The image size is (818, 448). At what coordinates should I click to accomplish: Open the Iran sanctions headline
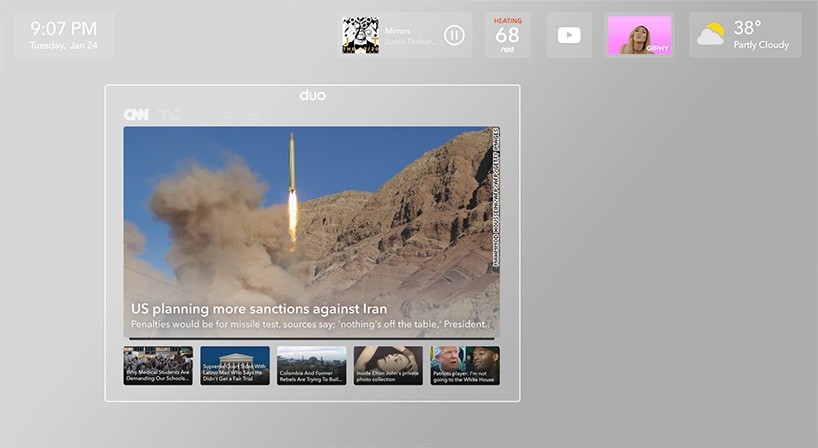coord(259,309)
